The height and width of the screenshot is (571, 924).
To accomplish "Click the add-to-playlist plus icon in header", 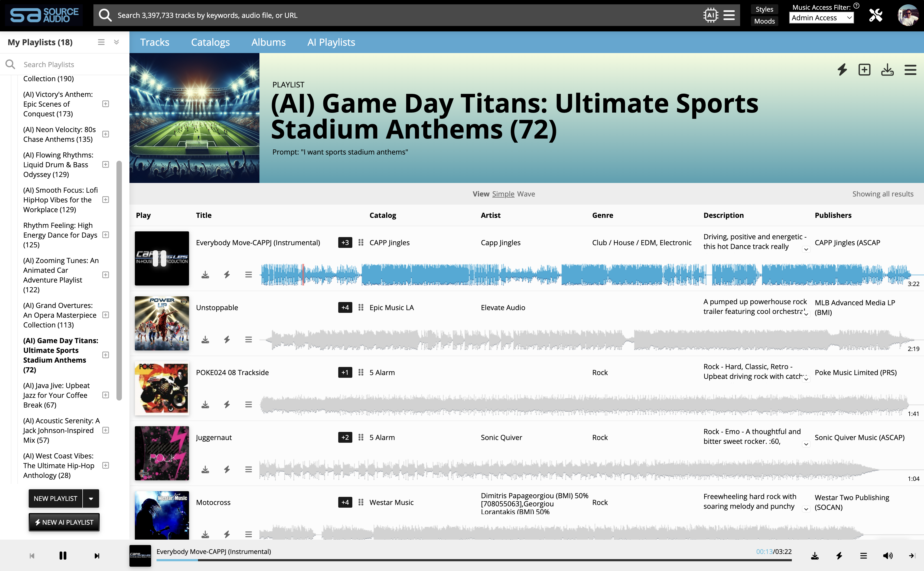I will point(864,70).
